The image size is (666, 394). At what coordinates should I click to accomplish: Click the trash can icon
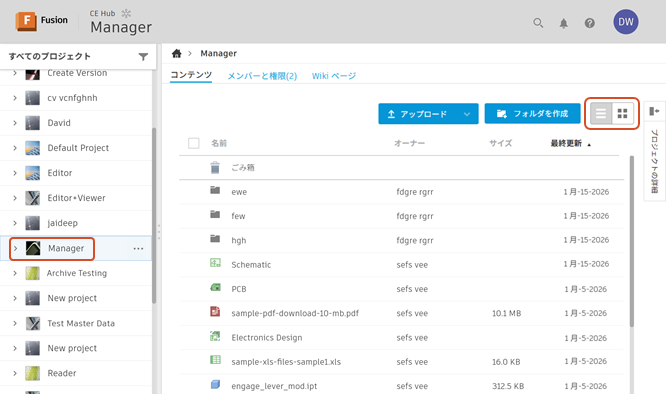215,168
